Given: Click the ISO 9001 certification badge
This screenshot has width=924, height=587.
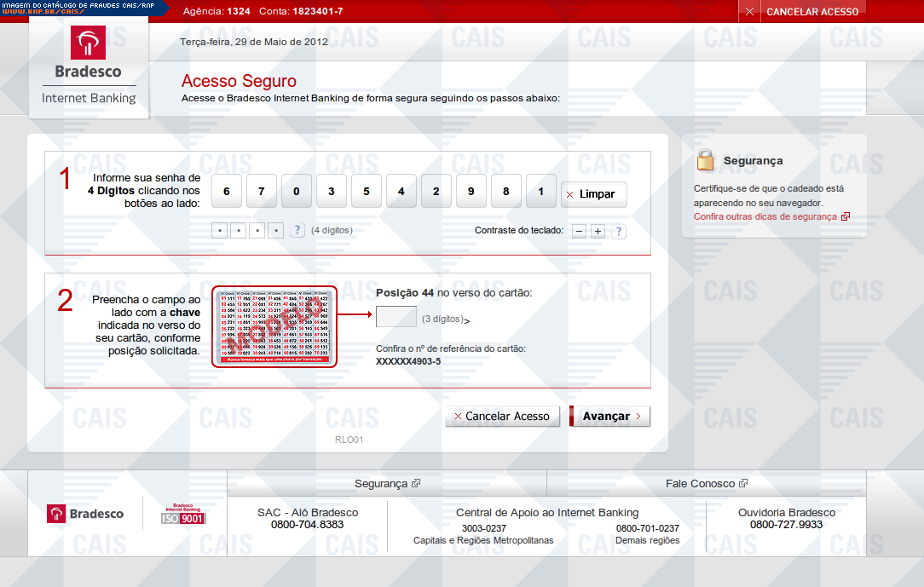Looking at the screenshot, I should point(184,514).
